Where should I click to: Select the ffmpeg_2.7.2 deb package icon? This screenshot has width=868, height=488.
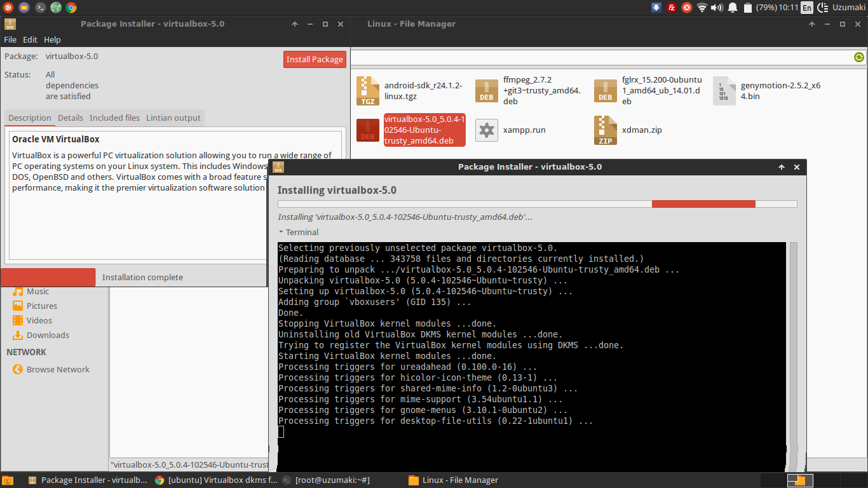(x=487, y=91)
